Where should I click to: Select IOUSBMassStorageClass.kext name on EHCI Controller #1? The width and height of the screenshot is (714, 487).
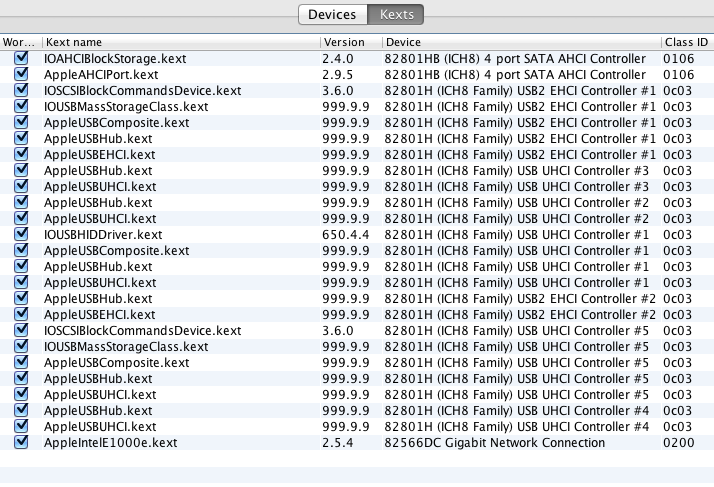click(x=126, y=107)
